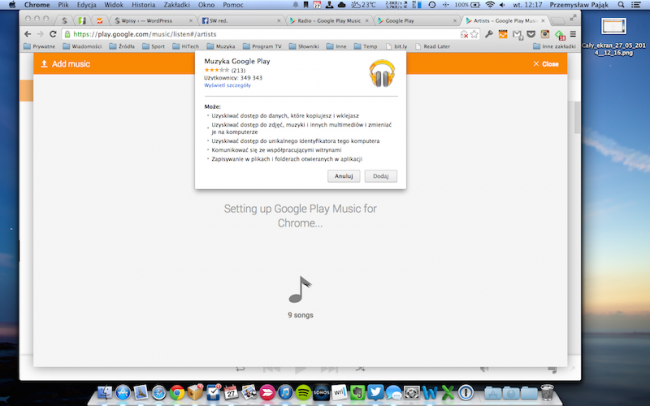Click the Google Play Music headphones icon

(x=382, y=74)
